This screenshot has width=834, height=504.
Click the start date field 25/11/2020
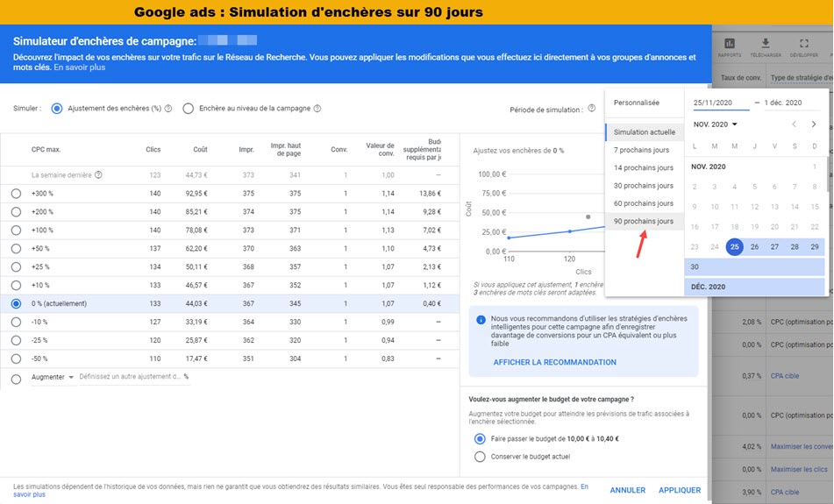point(721,103)
